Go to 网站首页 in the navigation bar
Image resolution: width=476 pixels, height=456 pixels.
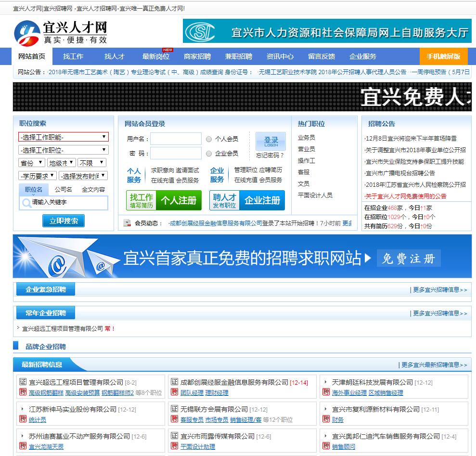(x=32, y=56)
